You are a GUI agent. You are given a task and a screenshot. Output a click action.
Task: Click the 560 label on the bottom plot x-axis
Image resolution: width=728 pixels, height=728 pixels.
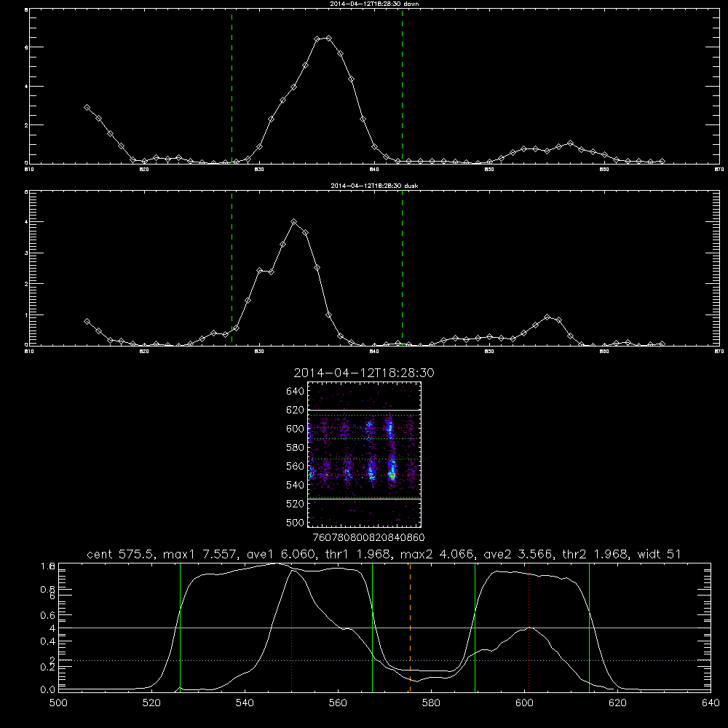coord(338,703)
